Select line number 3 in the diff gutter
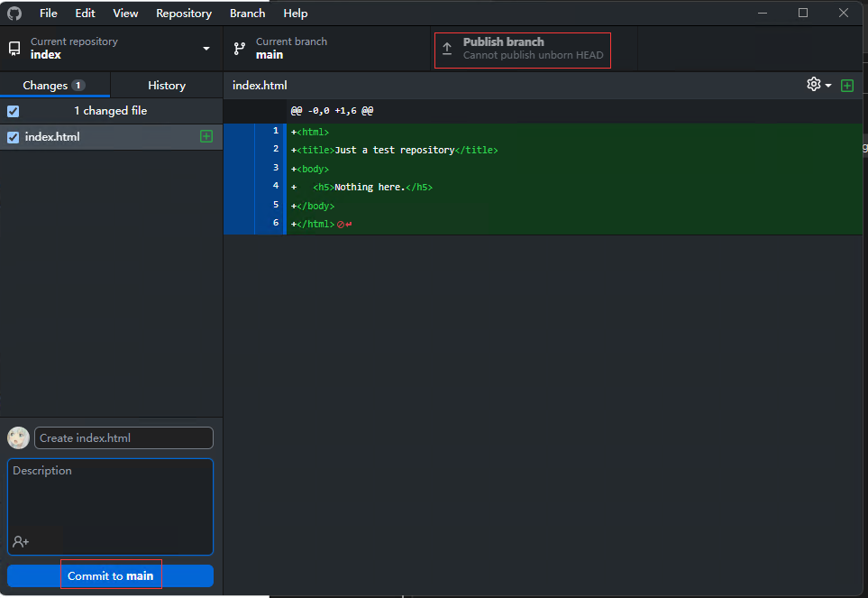Image resolution: width=868 pixels, height=598 pixels. [x=276, y=168]
